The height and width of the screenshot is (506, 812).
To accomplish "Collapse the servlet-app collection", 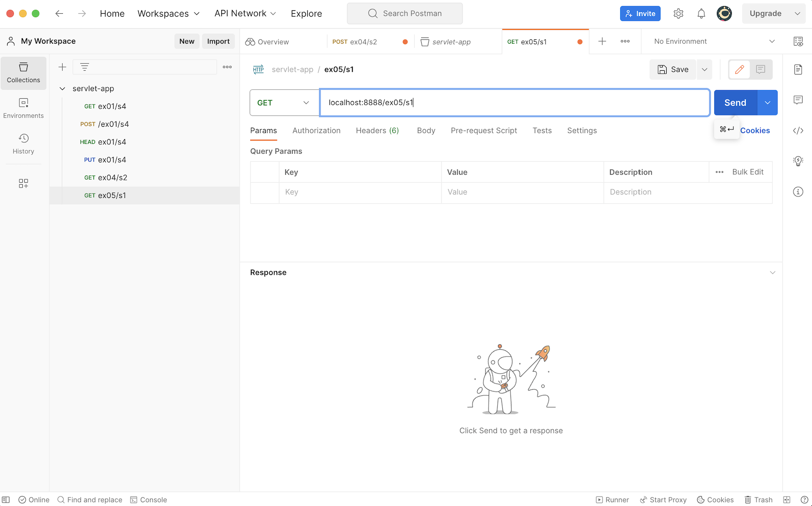I will click(62, 89).
